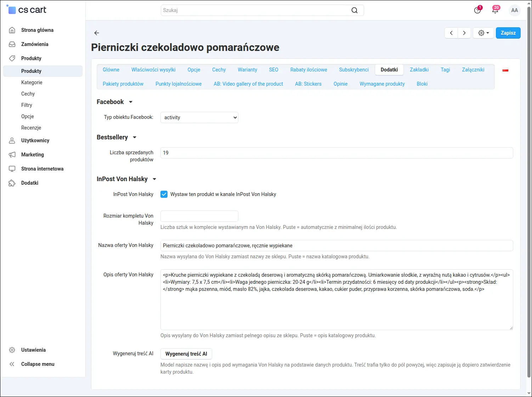Open the Typ obiektu Facebook dropdown
The height and width of the screenshot is (397, 532).
tap(199, 117)
